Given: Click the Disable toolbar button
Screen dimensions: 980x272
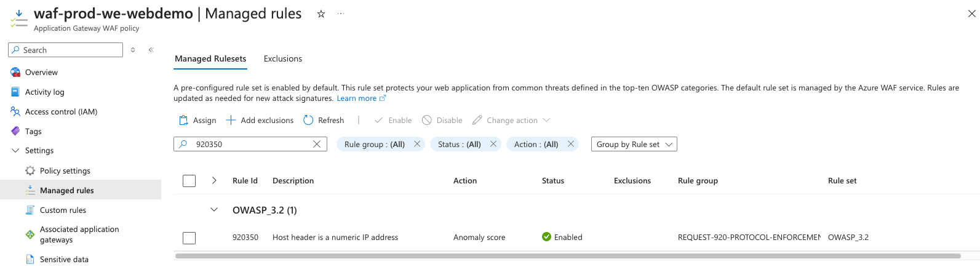Looking at the screenshot, I should point(442,120).
